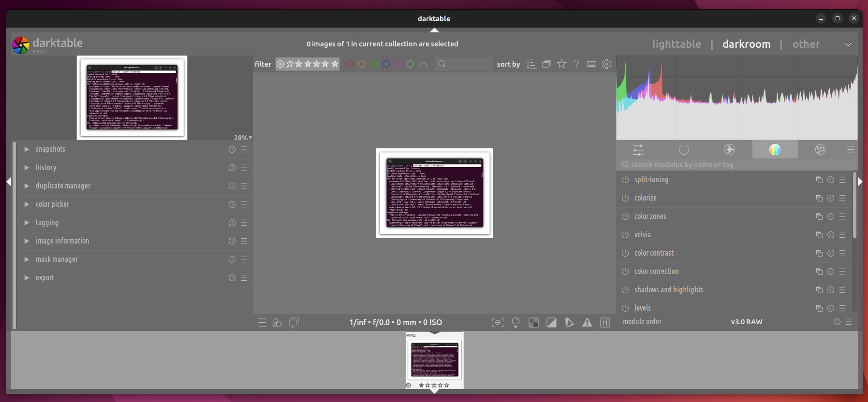Switch to the lighttable view

point(676,44)
